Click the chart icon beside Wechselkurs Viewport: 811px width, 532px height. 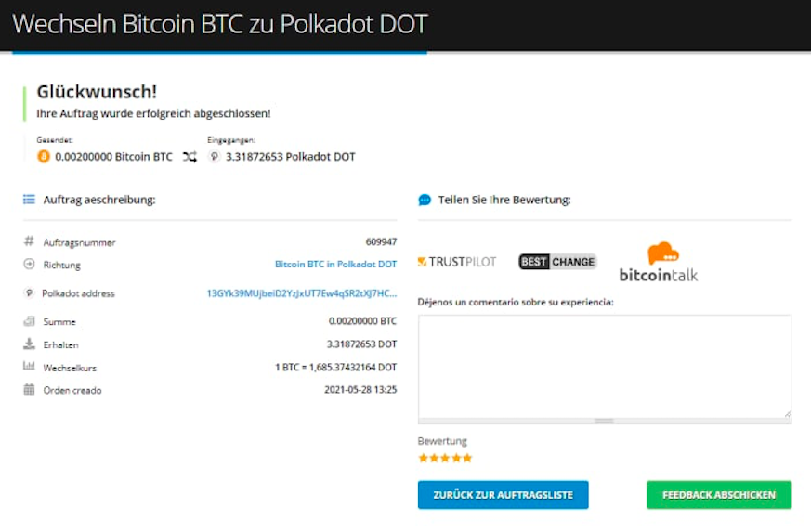[29, 366]
